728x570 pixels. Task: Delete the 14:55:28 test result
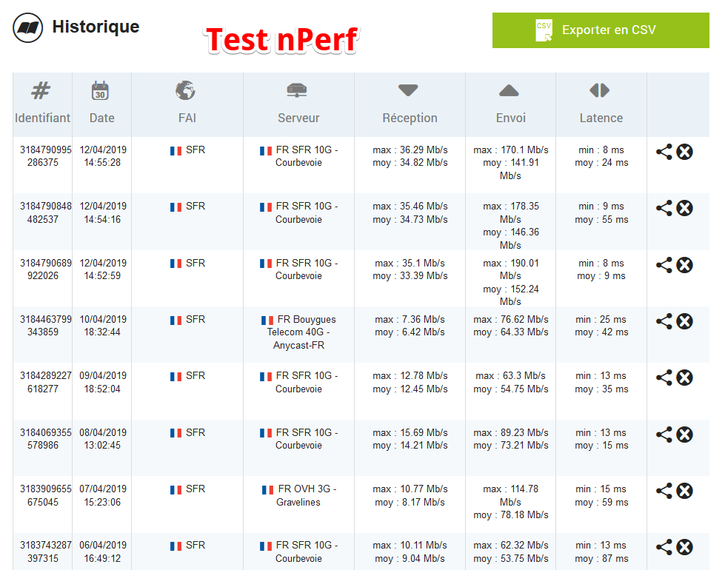pos(685,152)
